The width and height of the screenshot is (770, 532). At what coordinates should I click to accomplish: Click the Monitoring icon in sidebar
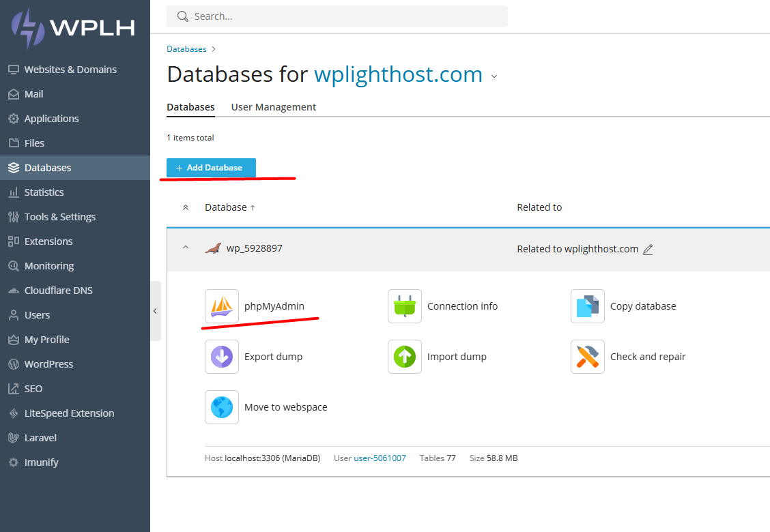pyautogui.click(x=14, y=266)
